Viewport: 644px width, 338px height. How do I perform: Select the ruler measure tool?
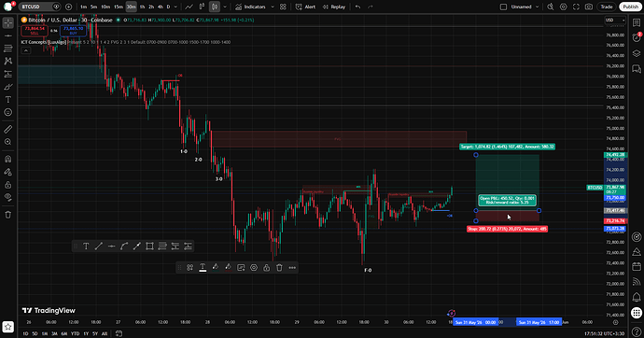tap(7, 130)
